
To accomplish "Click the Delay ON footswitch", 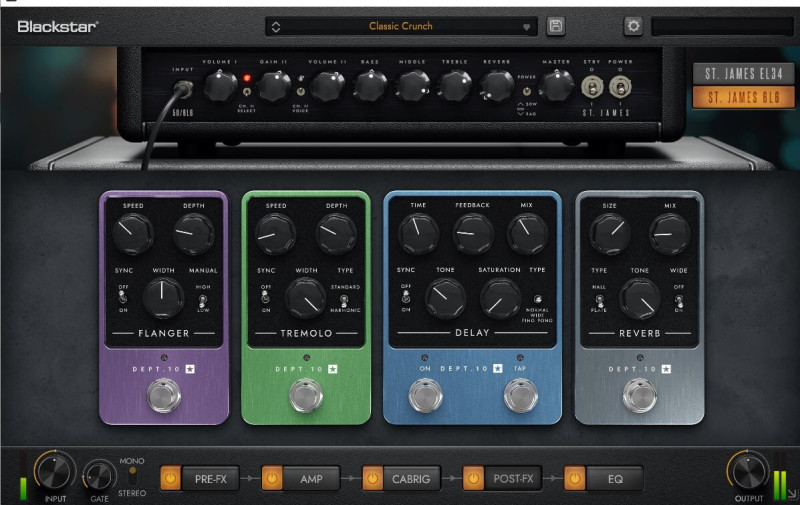I will click(426, 395).
